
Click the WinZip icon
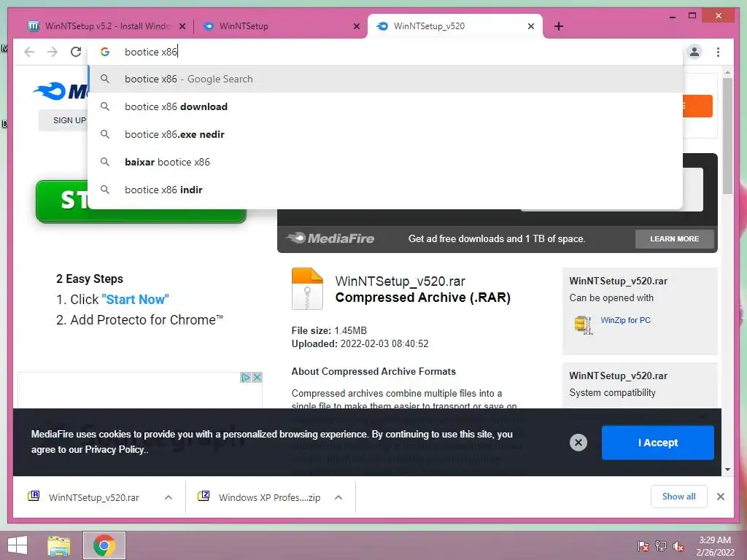coord(583,324)
